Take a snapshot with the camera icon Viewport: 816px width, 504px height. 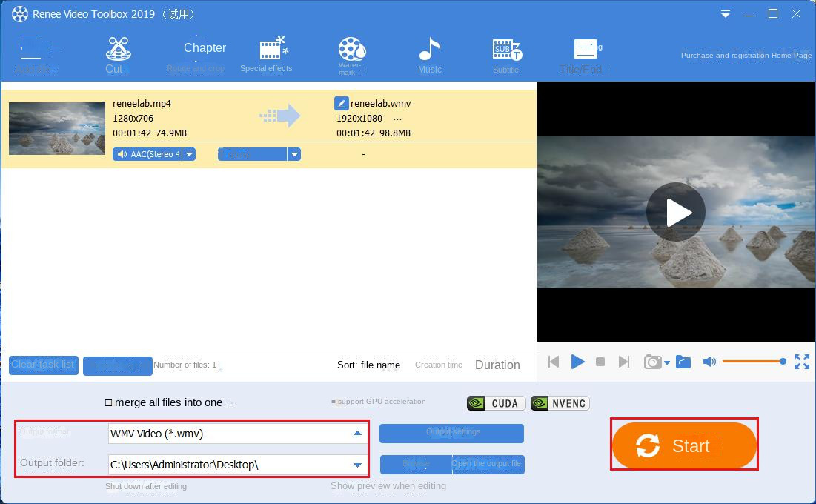point(652,362)
